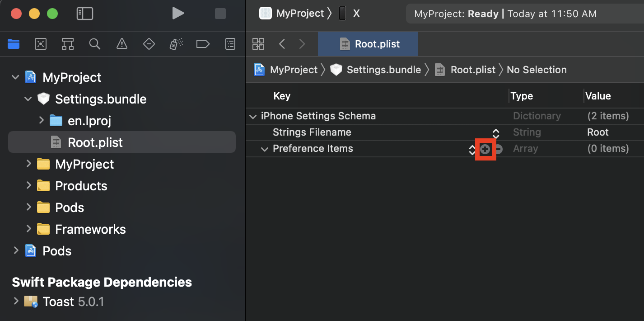644x321 pixels.
Task: Click MyProject in the jump bar
Action: click(x=286, y=70)
